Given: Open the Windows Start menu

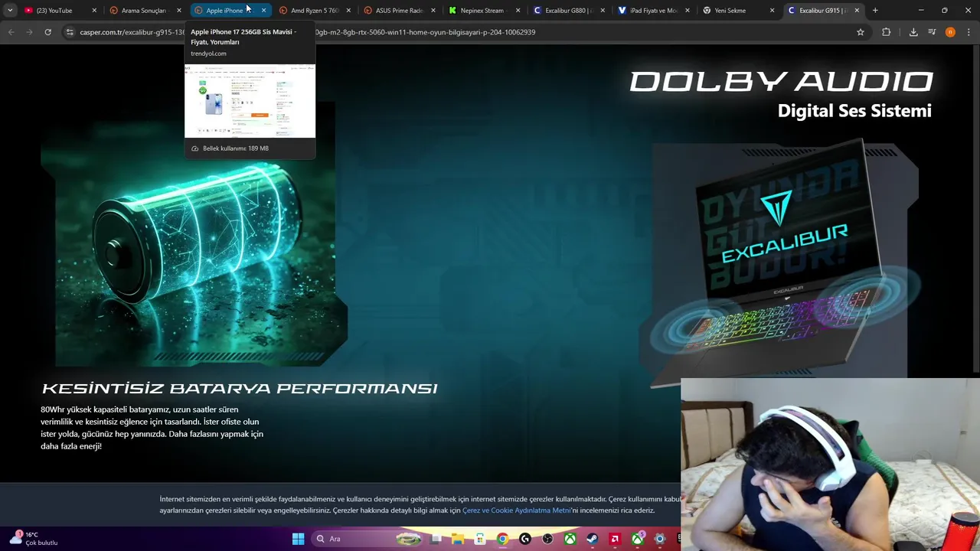Looking at the screenshot, I should [x=298, y=539].
